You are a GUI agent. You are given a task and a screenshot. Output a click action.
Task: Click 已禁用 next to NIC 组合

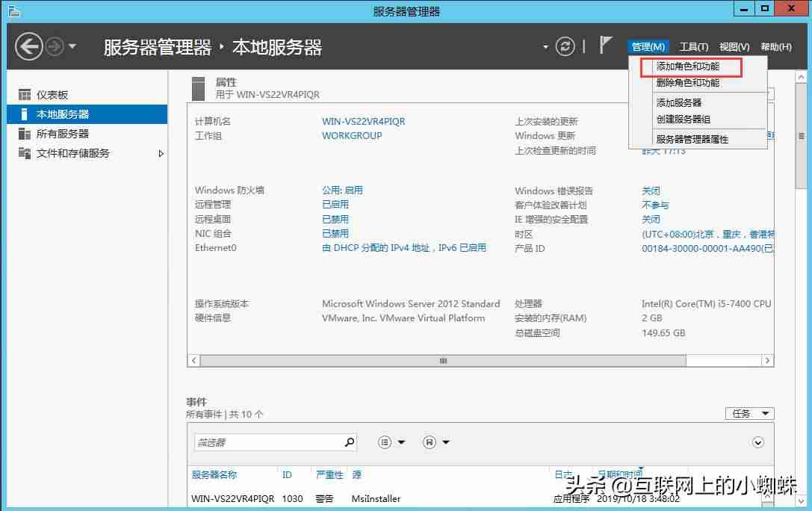[335, 234]
